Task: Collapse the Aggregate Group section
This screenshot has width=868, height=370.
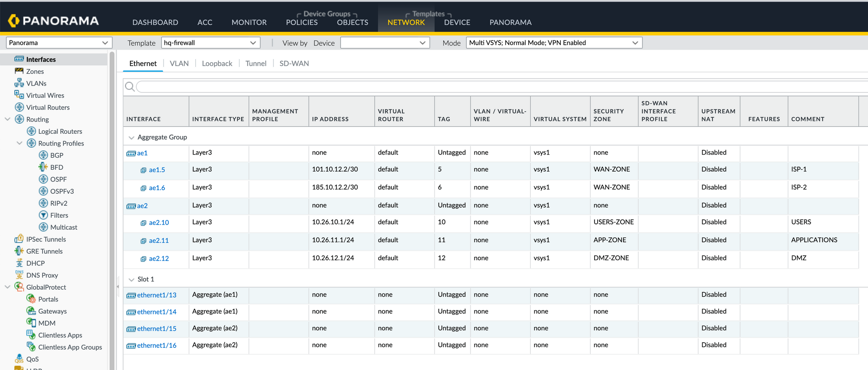Action: point(131,138)
